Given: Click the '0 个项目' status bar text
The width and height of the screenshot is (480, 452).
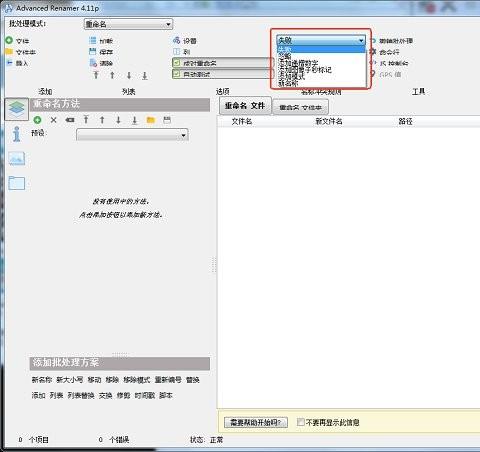Looking at the screenshot, I should [x=33, y=440].
